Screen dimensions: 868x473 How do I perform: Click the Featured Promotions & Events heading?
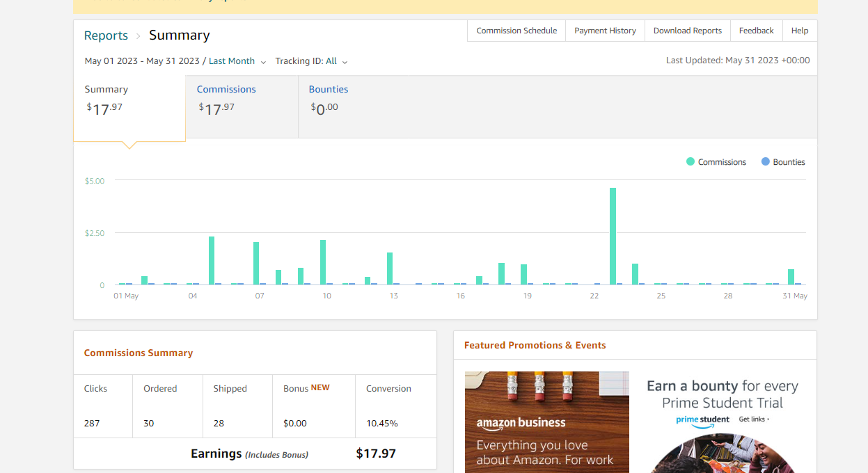pos(535,345)
